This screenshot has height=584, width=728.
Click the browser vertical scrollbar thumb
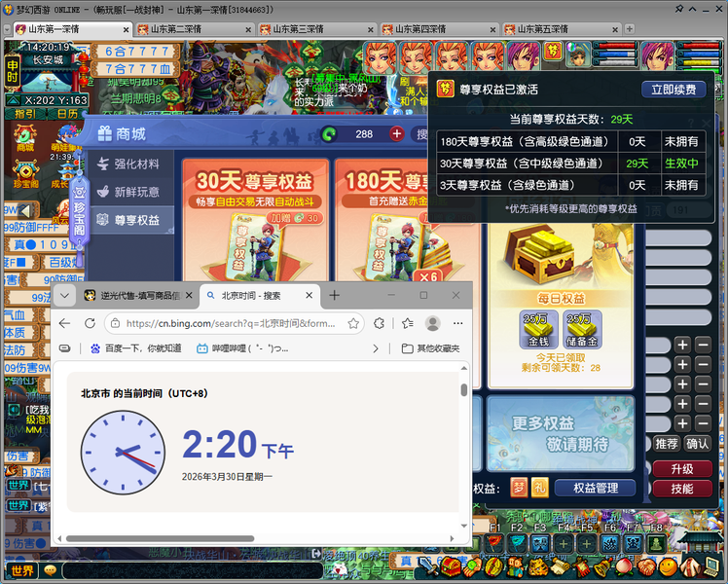(464, 390)
